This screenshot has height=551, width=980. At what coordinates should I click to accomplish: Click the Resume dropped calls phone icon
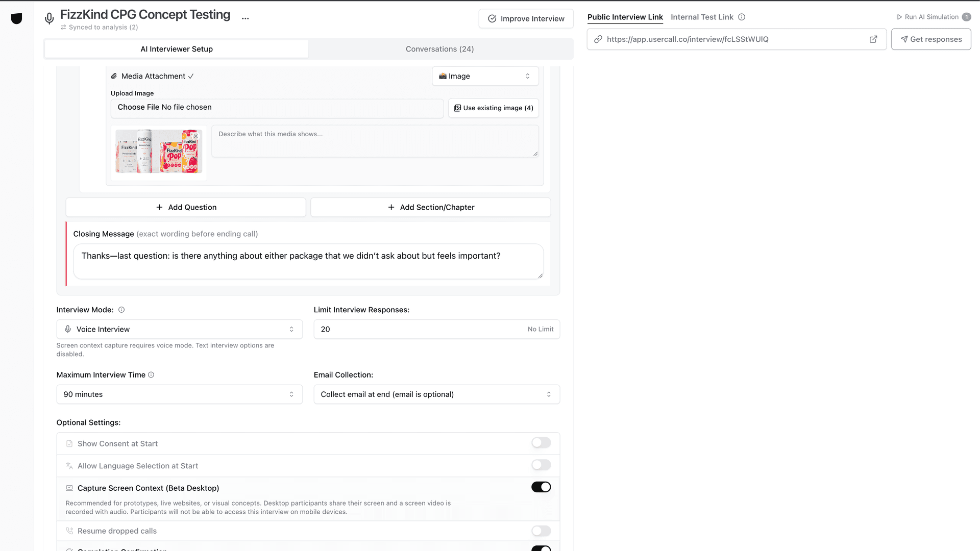point(69,531)
